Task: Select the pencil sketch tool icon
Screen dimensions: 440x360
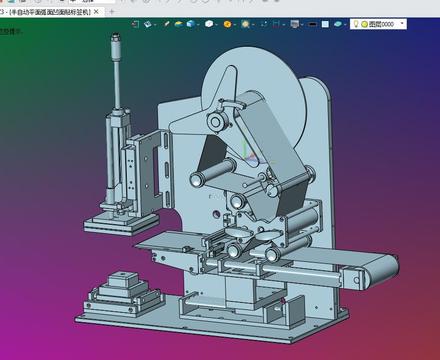Action: click(167, 24)
